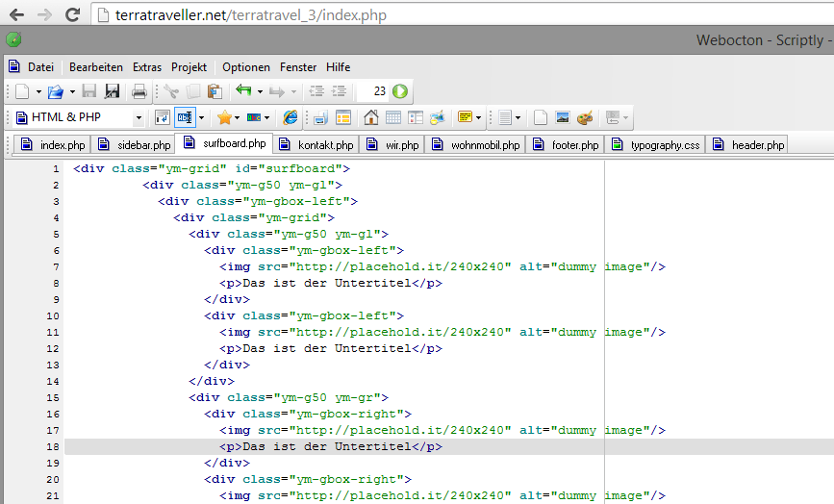Viewport: 834px width, 504px height.
Task: Click the Cut scissors icon
Action: click(171, 91)
